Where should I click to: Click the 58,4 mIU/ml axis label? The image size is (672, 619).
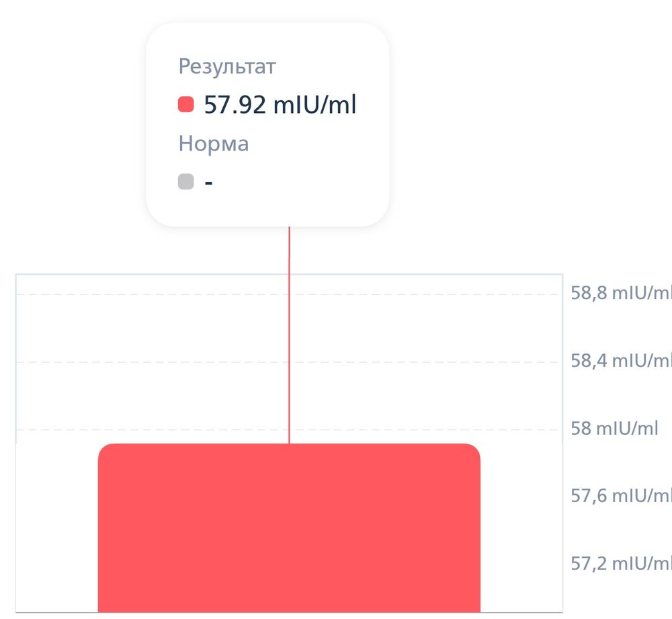coord(620,361)
